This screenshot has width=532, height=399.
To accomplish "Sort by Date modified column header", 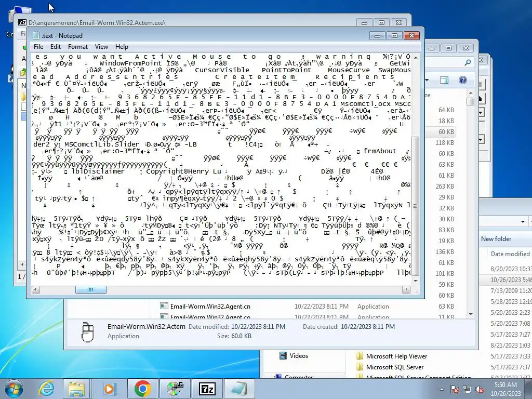I will point(510,254).
